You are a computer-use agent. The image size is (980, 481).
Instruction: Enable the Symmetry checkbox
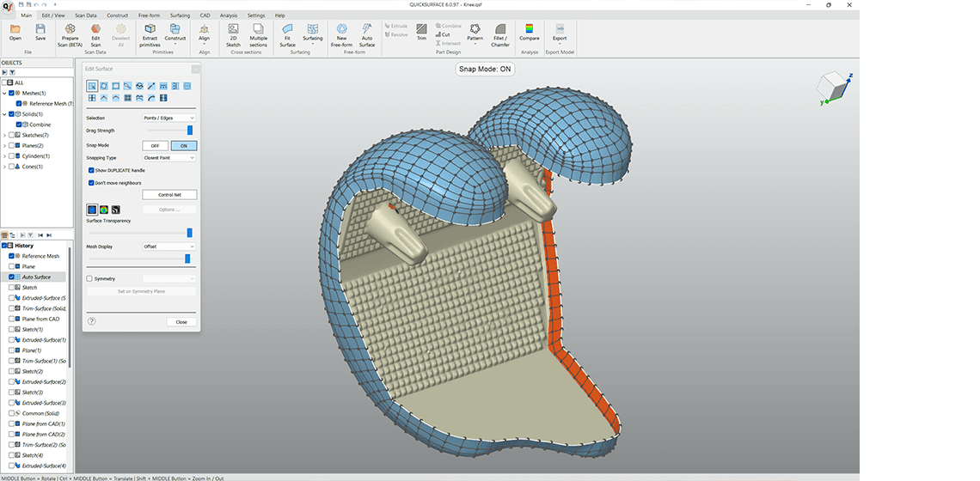click(89, 278)
